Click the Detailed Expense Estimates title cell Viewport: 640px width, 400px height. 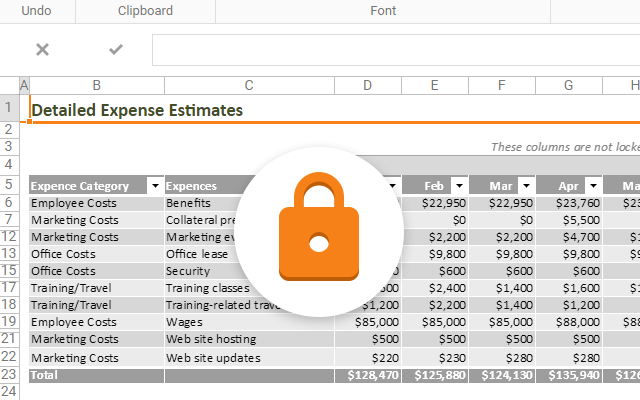pos(137,109)
